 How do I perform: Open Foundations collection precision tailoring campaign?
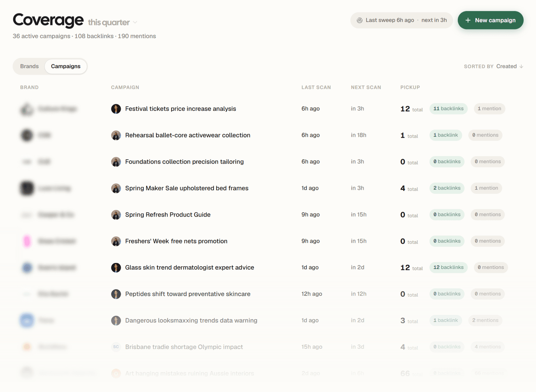184,162
